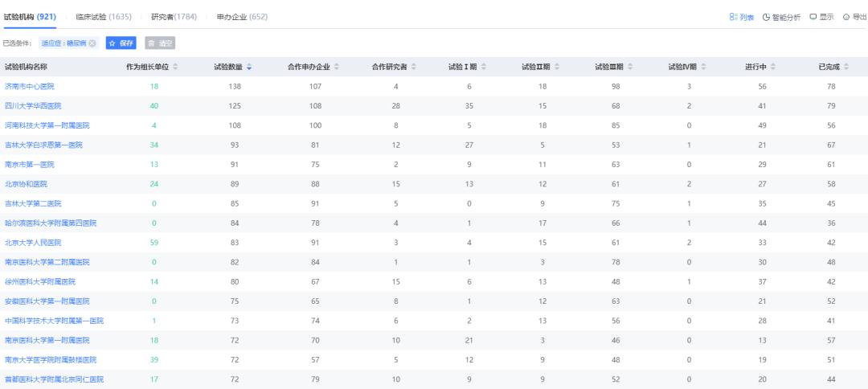Switch to 研究者 (1784) tab
The image size is (868, 389).
[174, 17]
